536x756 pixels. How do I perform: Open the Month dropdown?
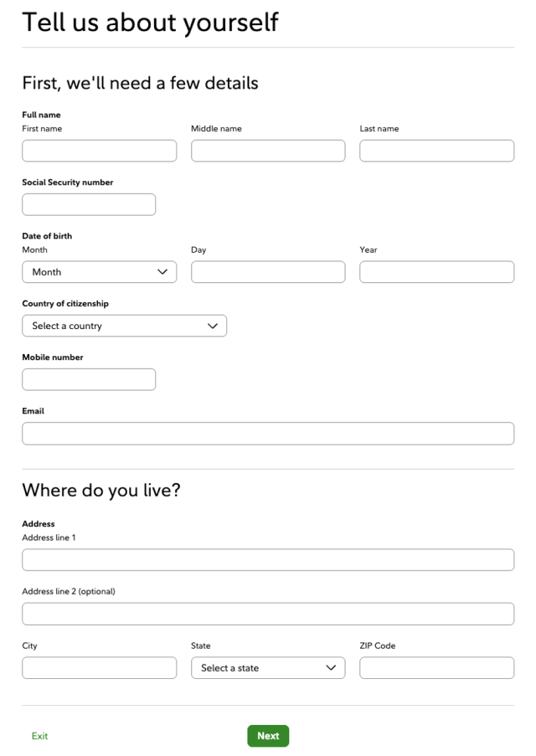(99, 271)
